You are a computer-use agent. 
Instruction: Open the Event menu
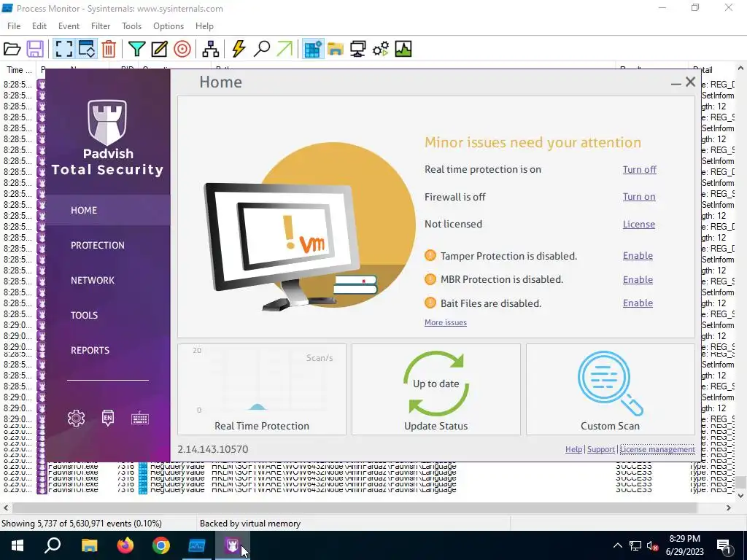pos(69,26)
